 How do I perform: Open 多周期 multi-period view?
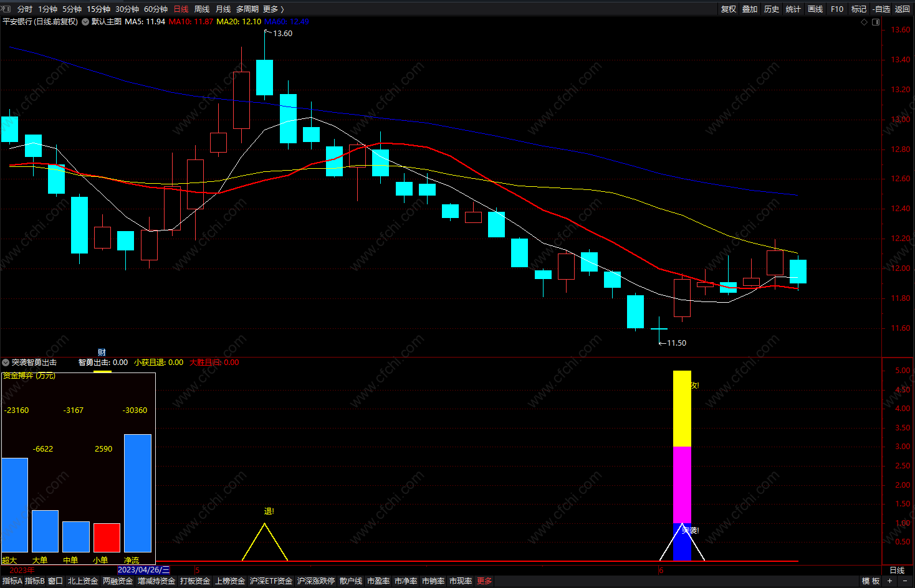pos(247,9)
